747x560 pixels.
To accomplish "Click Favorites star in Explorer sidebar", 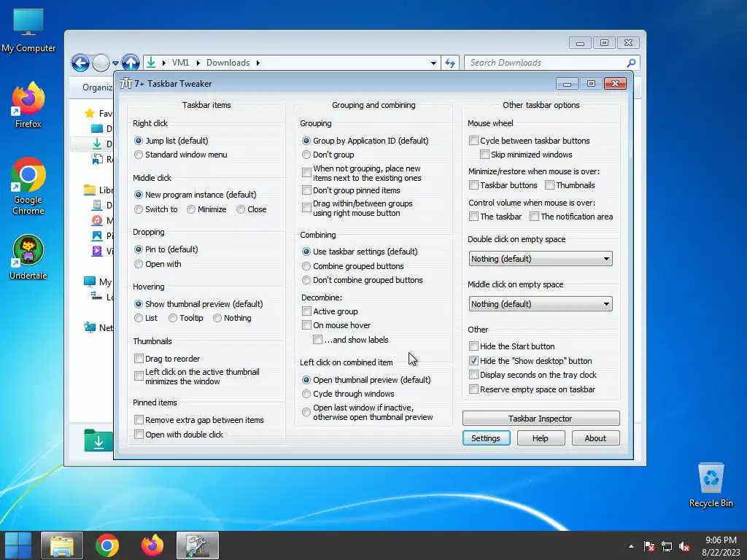I will coord(89,113).
